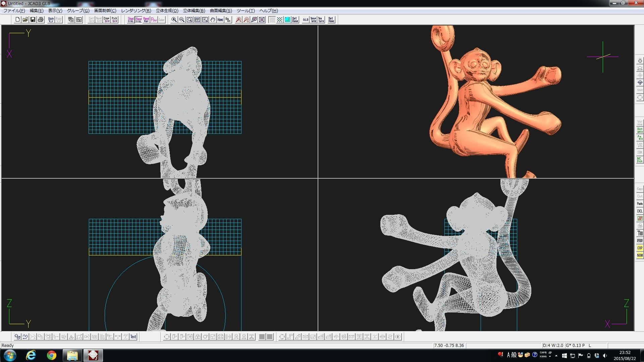This screenshot has width=644, height=362.
Task: Zoom out with the magnifier-minus icon
Action: [182, 20]
